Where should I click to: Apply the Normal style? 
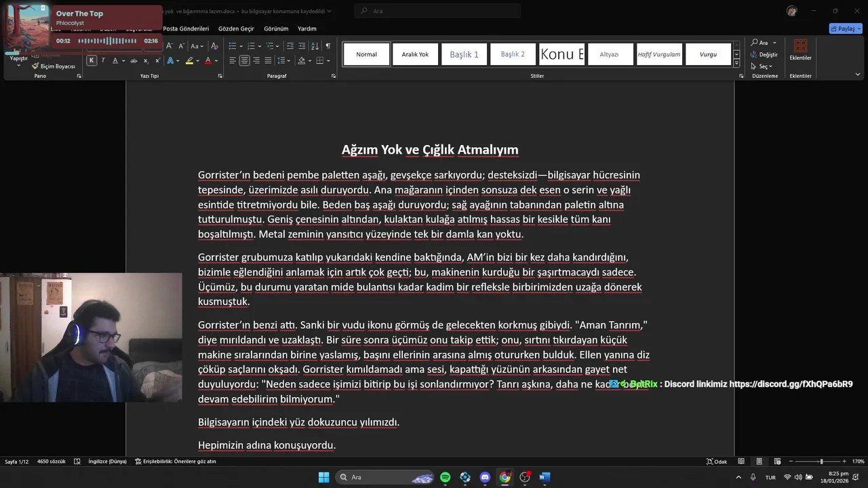pyautogui.click(x=366, y=54)
